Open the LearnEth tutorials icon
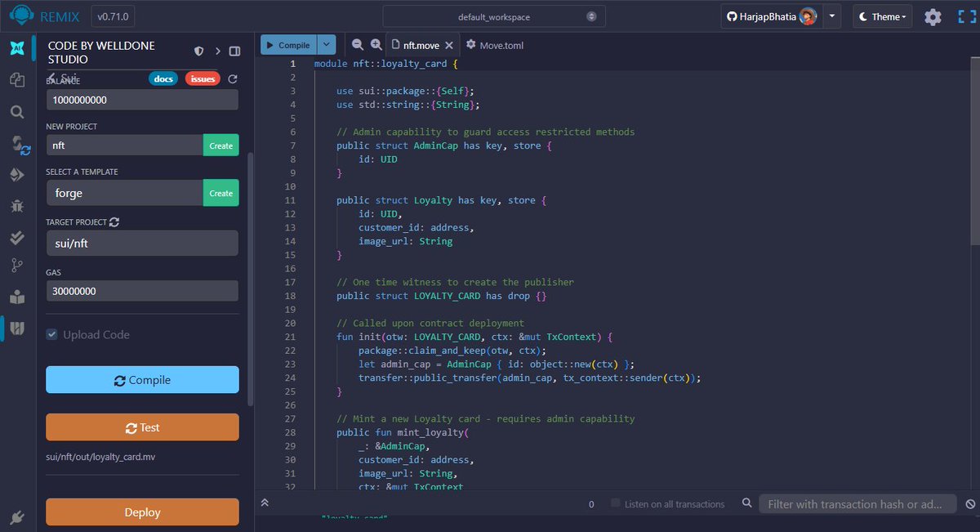 [17, 297]
